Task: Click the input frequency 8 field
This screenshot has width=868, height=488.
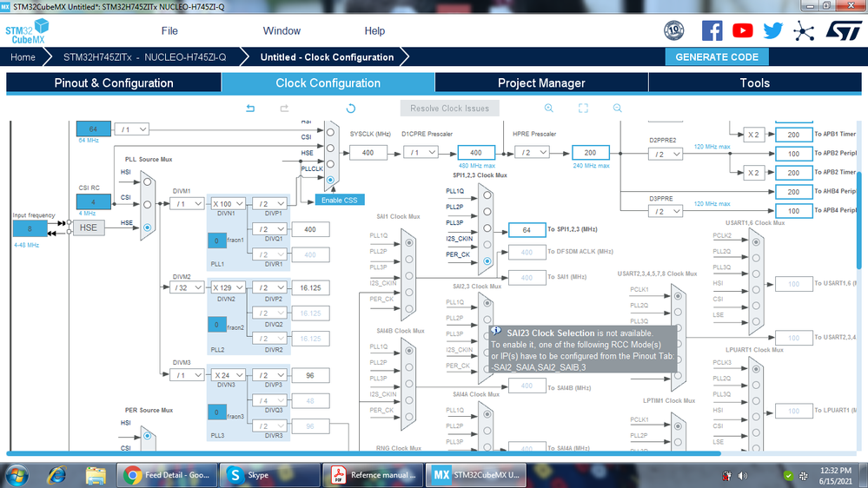Action: pyautogui.click(x=30, y=228)
